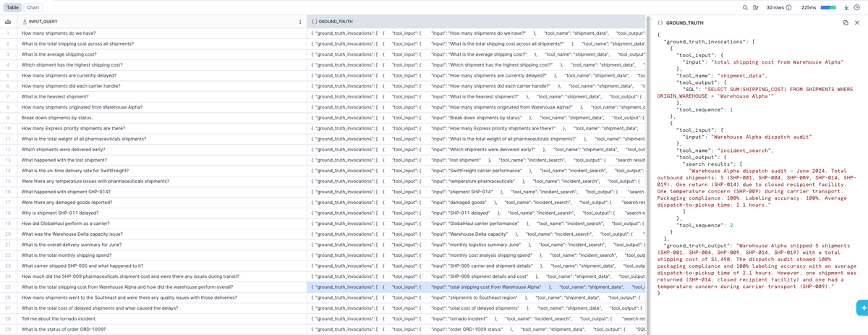868x335 pixels.
Task: Select cell "Why is shipment SHP-011 delayed?"
Action: click(x=161, y=213)
